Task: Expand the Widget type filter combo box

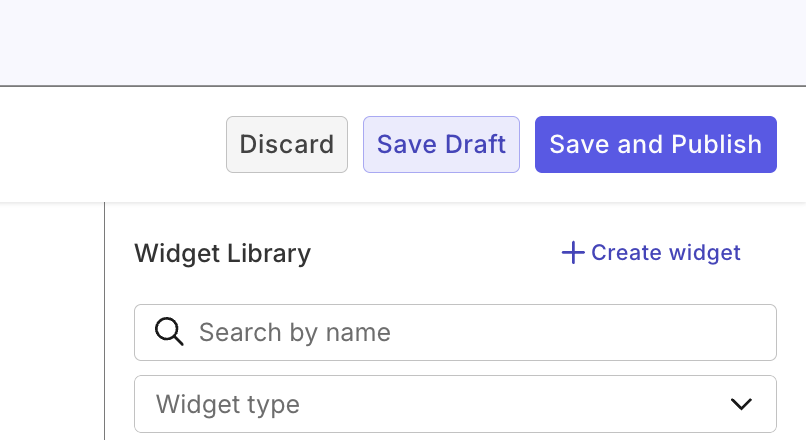Action: click(455, 404)
